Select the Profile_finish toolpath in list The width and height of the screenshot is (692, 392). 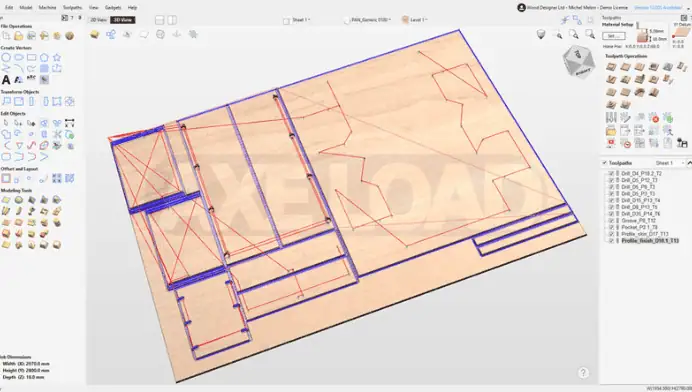650,241
